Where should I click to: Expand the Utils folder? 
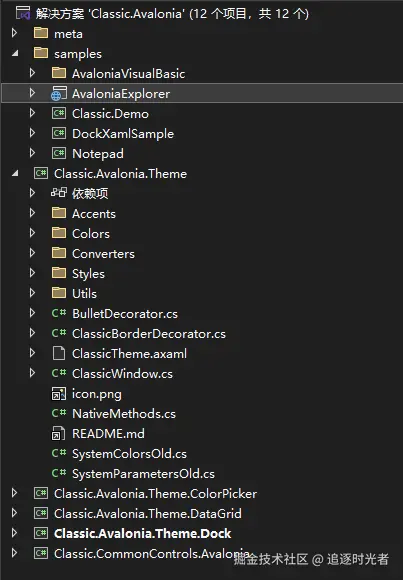pos(33,293)
